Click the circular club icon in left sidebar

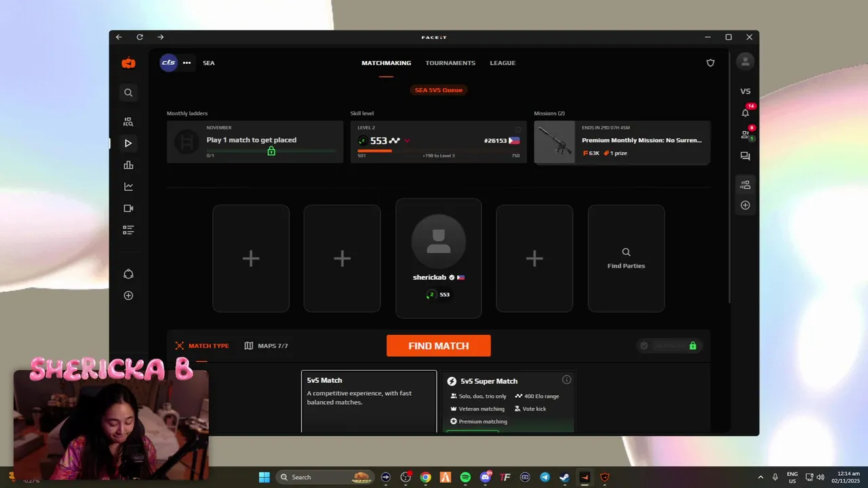[128, 274]
